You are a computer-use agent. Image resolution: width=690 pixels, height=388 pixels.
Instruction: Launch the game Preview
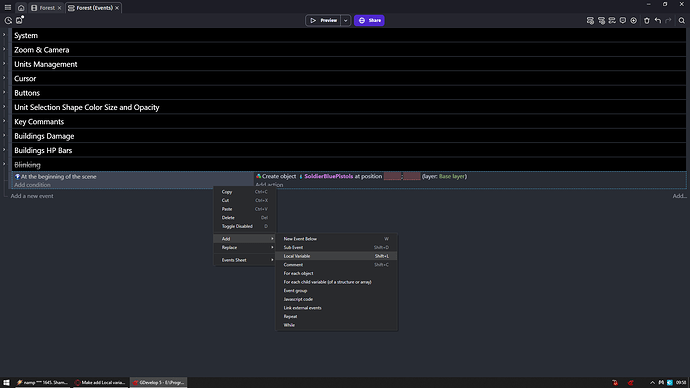click(323, 20)
